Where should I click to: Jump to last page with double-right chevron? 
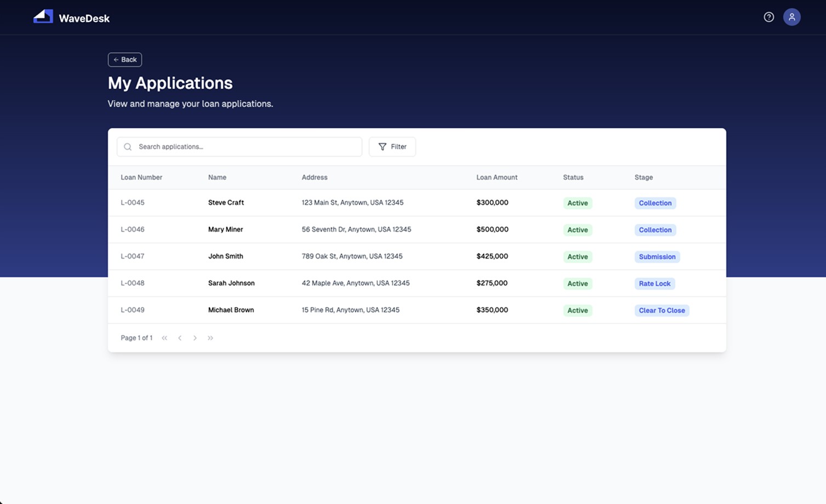click(x=210, y=338)
